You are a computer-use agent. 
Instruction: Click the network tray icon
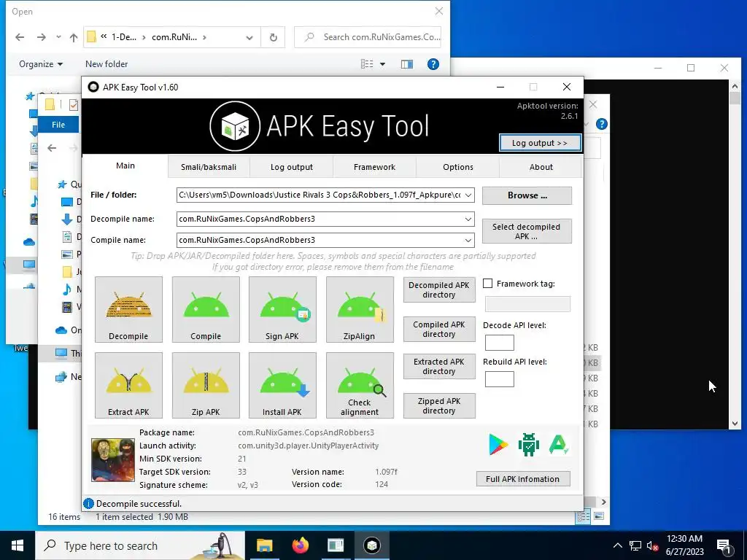(635, 545)
